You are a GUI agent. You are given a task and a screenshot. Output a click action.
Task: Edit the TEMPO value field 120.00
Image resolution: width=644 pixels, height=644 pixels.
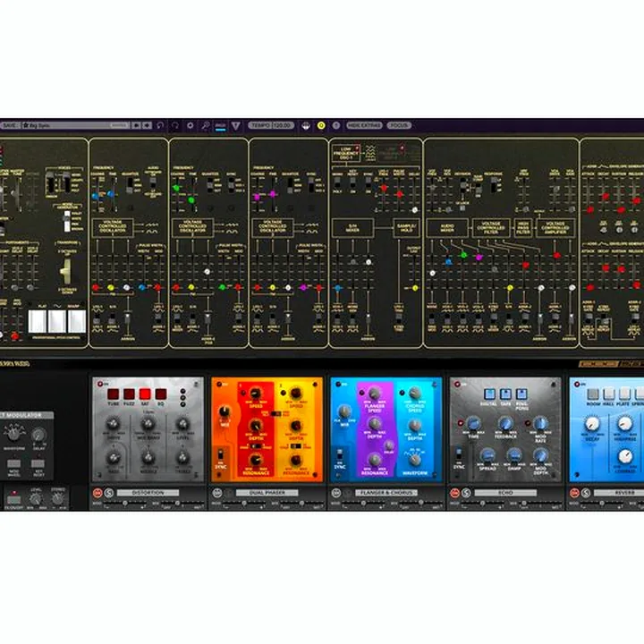282,125
